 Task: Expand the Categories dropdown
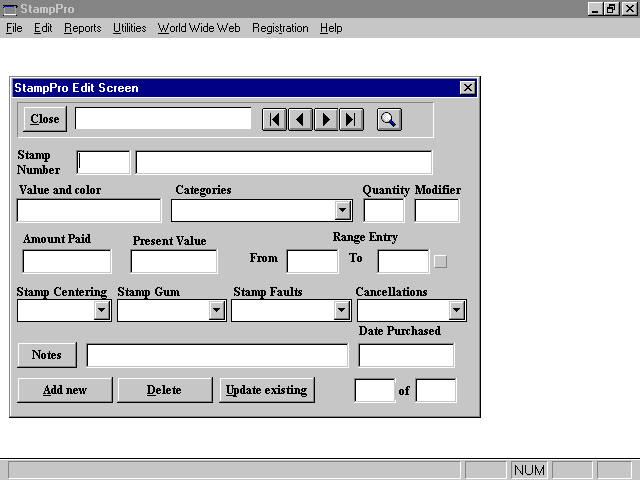(x=343, y=211)
